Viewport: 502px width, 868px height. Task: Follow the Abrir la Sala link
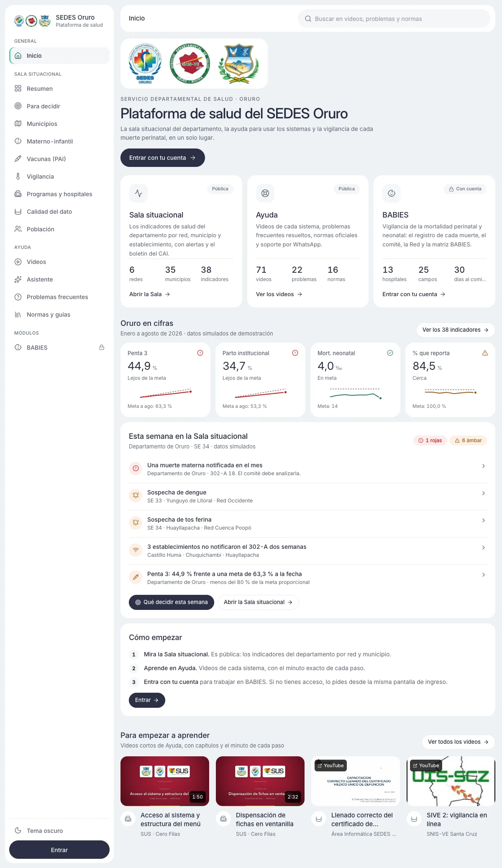pos(150,294)
